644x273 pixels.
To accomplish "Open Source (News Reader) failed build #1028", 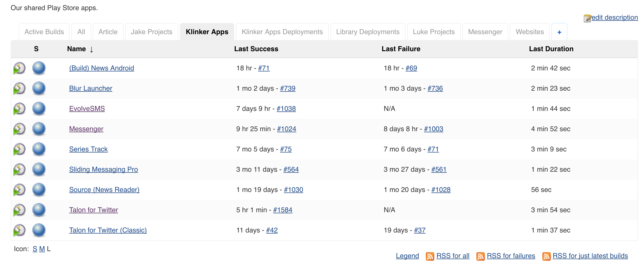I will click(441, 190).
